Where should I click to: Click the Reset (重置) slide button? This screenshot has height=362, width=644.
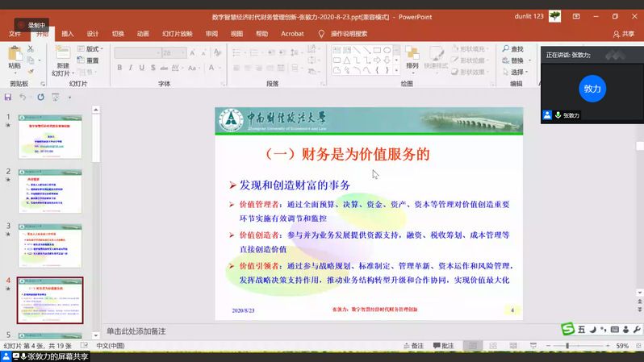point(88,60)
